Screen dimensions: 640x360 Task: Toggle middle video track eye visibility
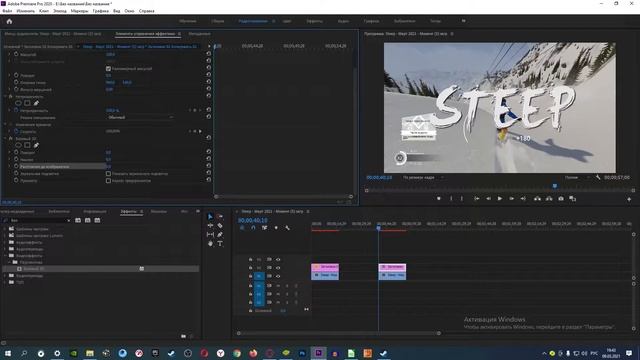278,268
